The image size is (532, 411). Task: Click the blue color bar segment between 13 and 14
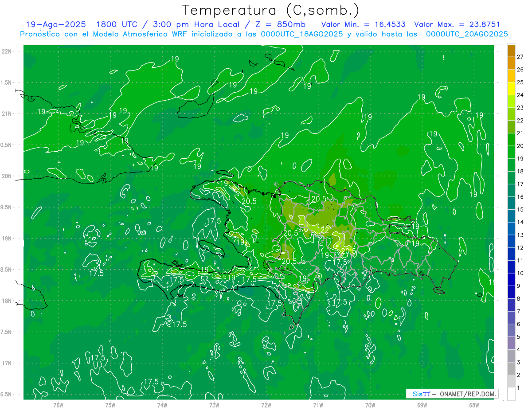coord(511,229)
